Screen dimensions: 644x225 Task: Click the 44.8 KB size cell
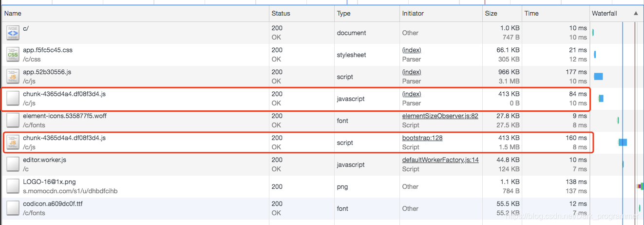(508, 160)
